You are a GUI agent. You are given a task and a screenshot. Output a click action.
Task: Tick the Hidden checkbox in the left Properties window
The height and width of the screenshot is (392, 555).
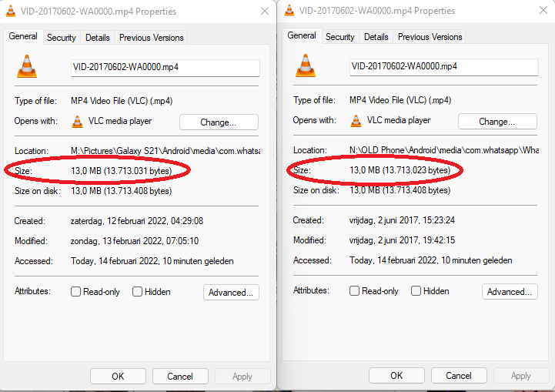[x=138, y=292]
